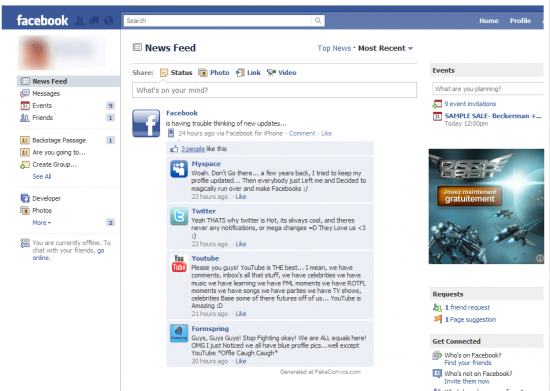Like the Facebook status post
550x391 pixels.
(x=326, y=133)
